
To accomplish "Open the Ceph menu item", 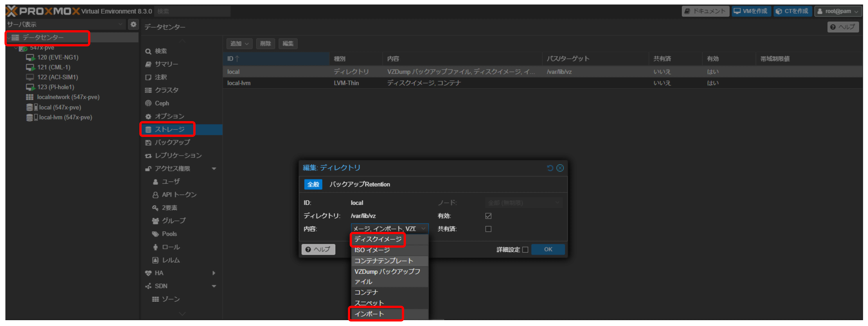I will coord(162,103).
